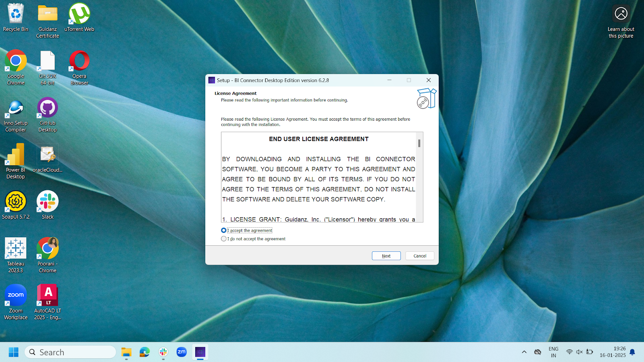Click the Next button in setup
The width and height of the screenshot is (644, 362).
click(386, 256)
